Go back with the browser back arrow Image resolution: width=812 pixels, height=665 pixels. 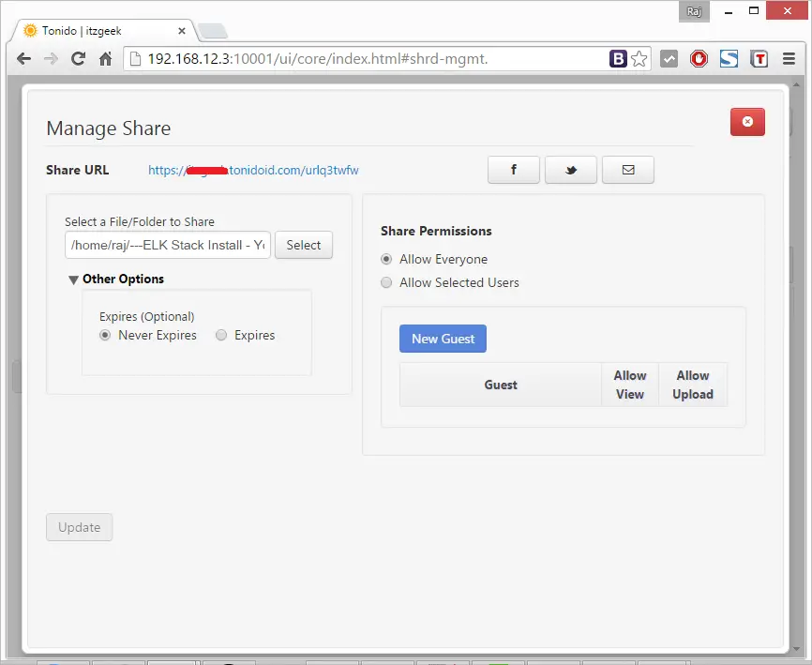click(x=23, y=59)
